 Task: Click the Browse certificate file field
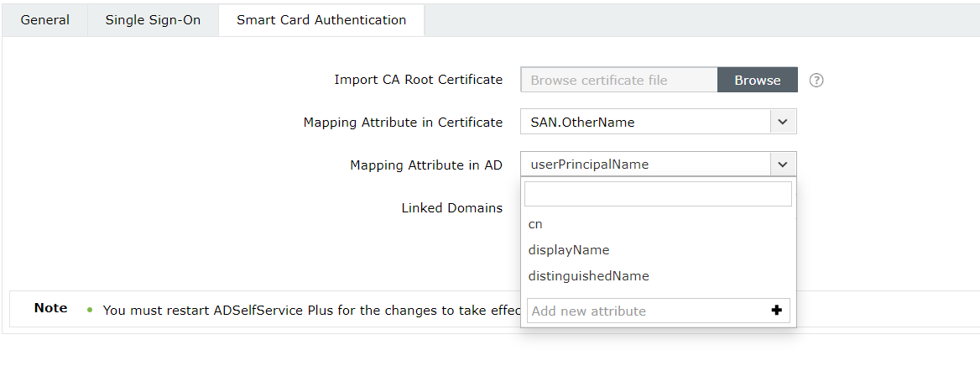(619, 81)
